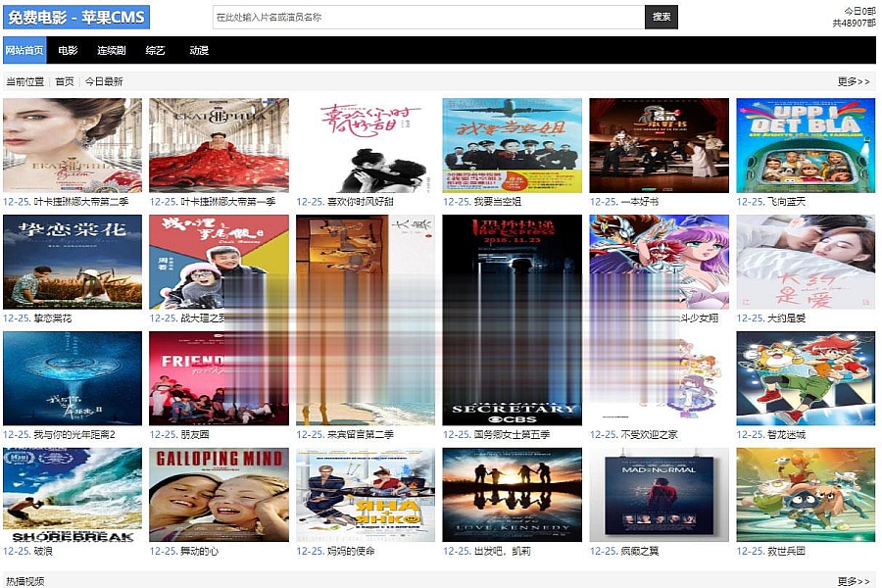Click the 当前位置 breadcrumb label
This screenshot has width=882, height=588.
(25, 81)
